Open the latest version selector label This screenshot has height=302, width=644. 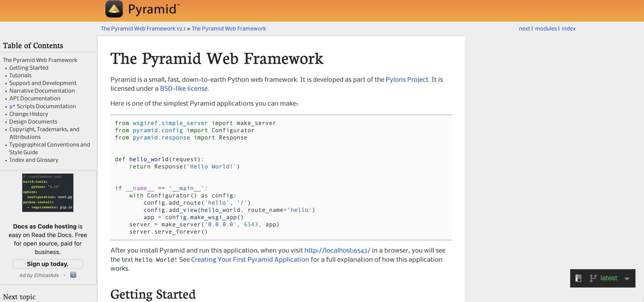(x=609, y=278)
